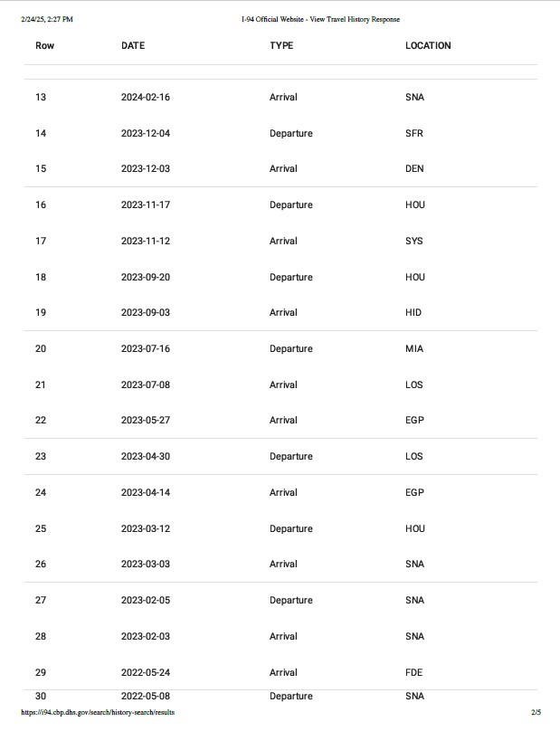
Task: Click the HID location entry
Action: tap(413, 312)
